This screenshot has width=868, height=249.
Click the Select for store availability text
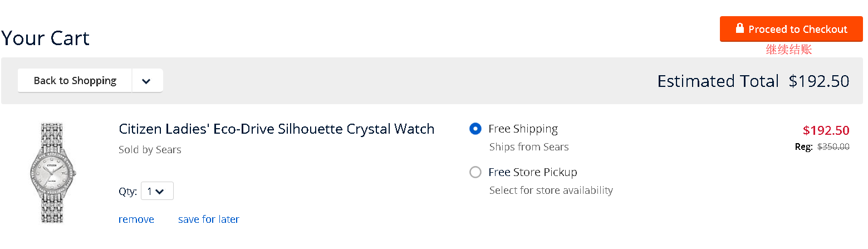coord(551,191)
